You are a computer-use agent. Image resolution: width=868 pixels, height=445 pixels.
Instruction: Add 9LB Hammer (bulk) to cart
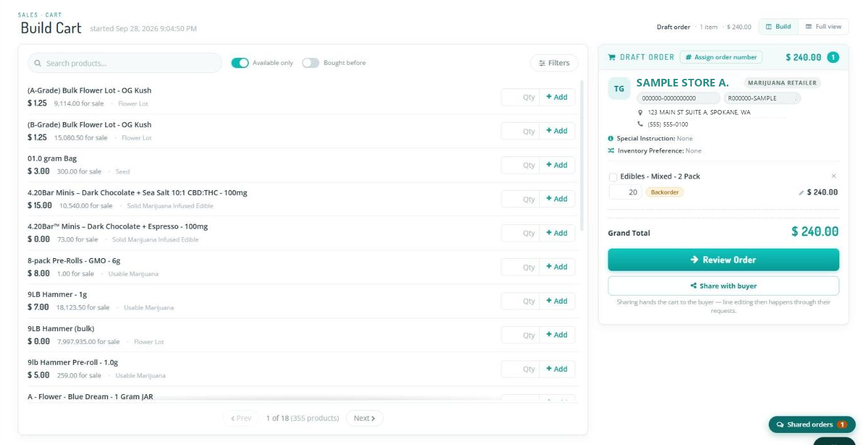557,335
